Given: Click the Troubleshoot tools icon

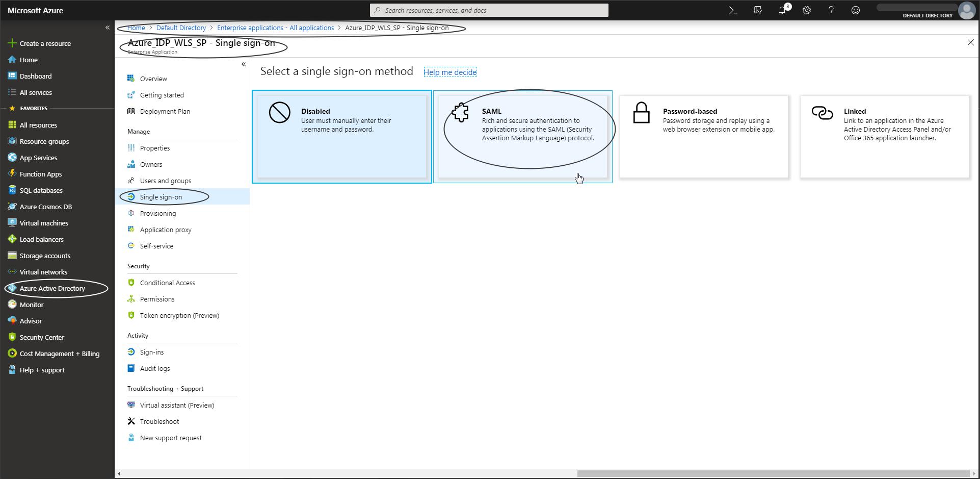Looking at the screenshot, I should (x=131, y=421).
